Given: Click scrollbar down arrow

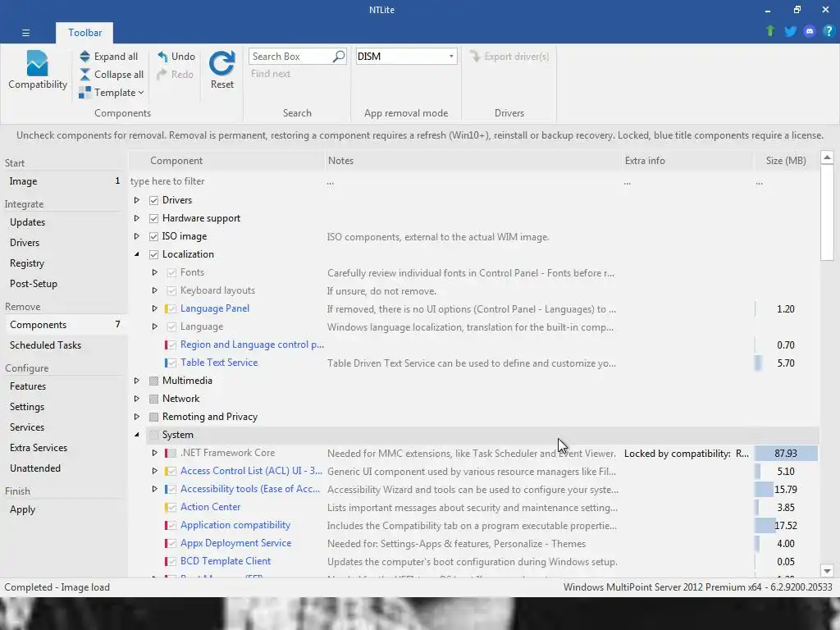Looking at the screenshot, I should click(827, 571).
